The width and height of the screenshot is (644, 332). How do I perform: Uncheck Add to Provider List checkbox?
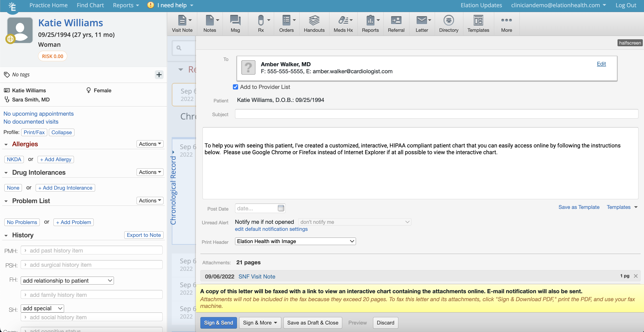tap(235, 87)
